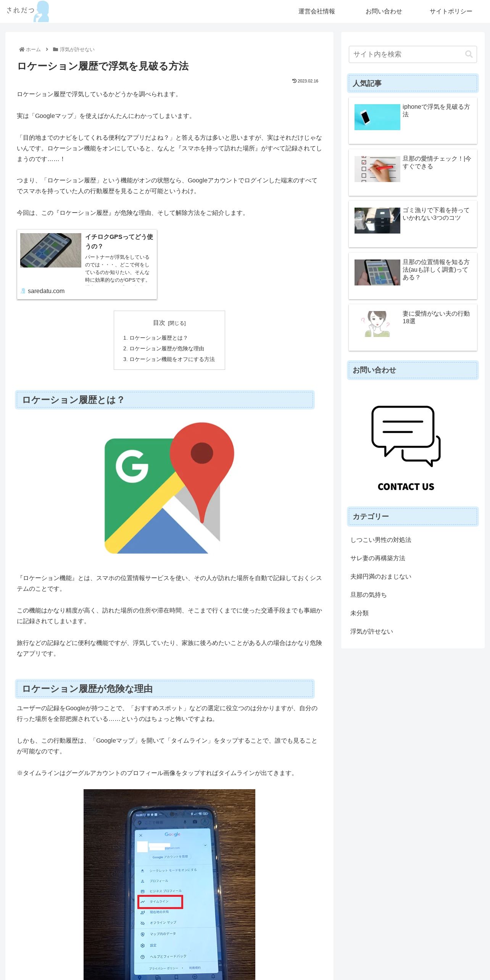Click the home icon in the breadcrumb
The image size is (490, 980).
(x=22, y=49)
